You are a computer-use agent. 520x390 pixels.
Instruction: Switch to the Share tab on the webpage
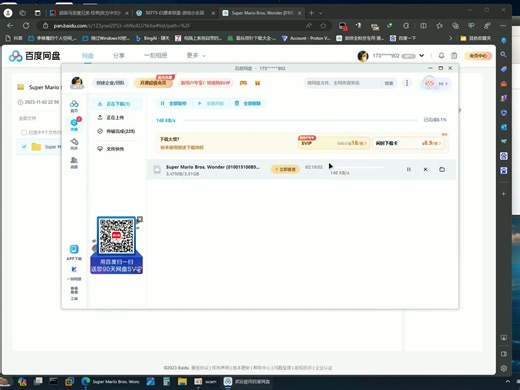click(119, 56)
